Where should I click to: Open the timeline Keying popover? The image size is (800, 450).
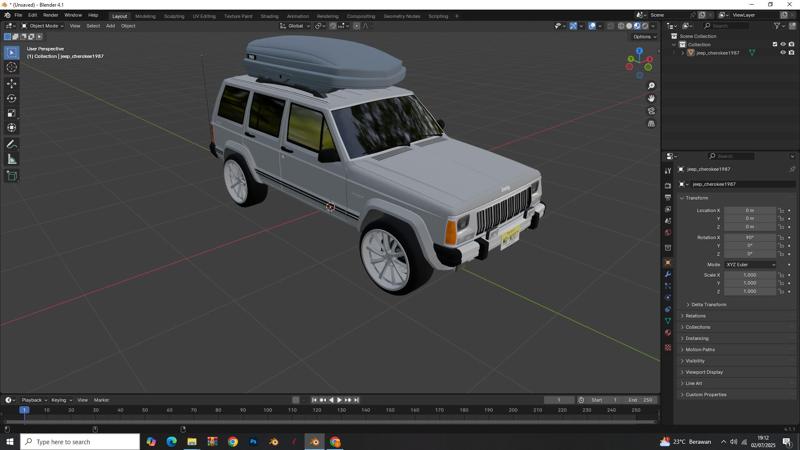click(x=61, y=400)
